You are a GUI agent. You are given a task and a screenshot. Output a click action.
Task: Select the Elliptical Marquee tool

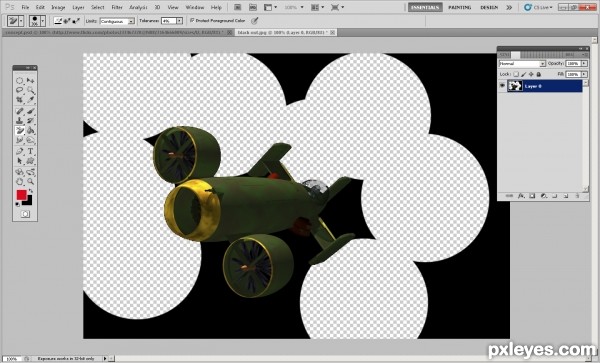[20, 80]
